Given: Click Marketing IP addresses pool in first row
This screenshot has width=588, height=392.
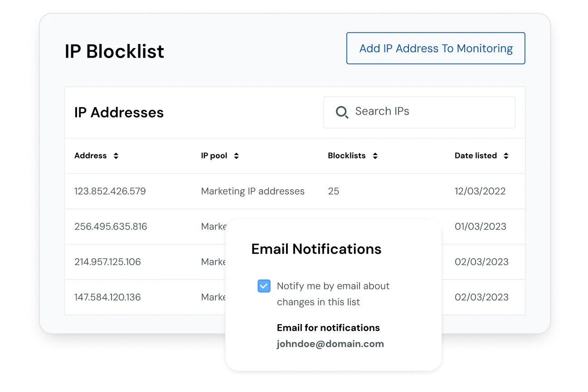Looking at the screenshot, I should (253, 191).
